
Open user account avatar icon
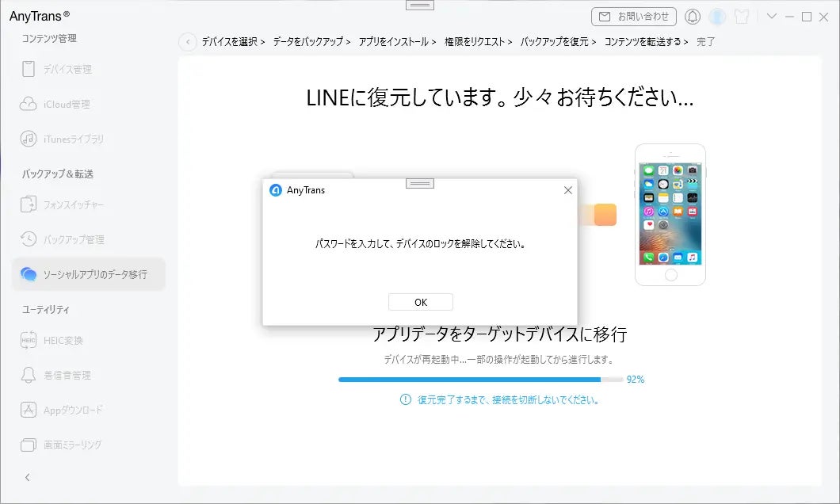click(717, 17)
